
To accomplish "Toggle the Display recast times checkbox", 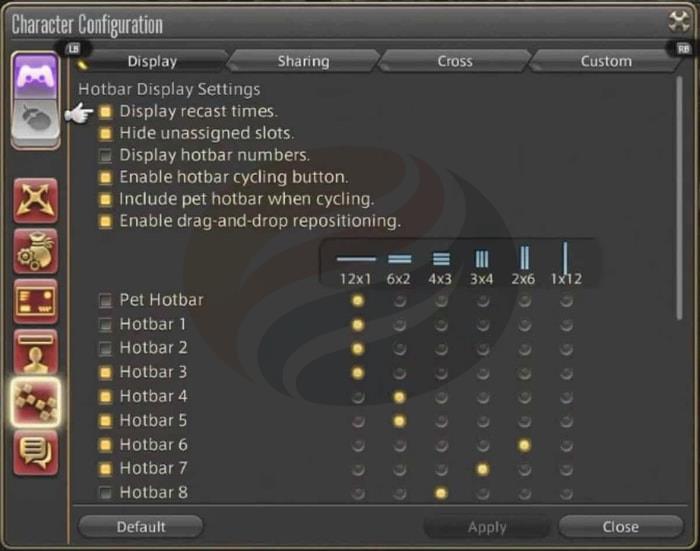I will (105, 112).
